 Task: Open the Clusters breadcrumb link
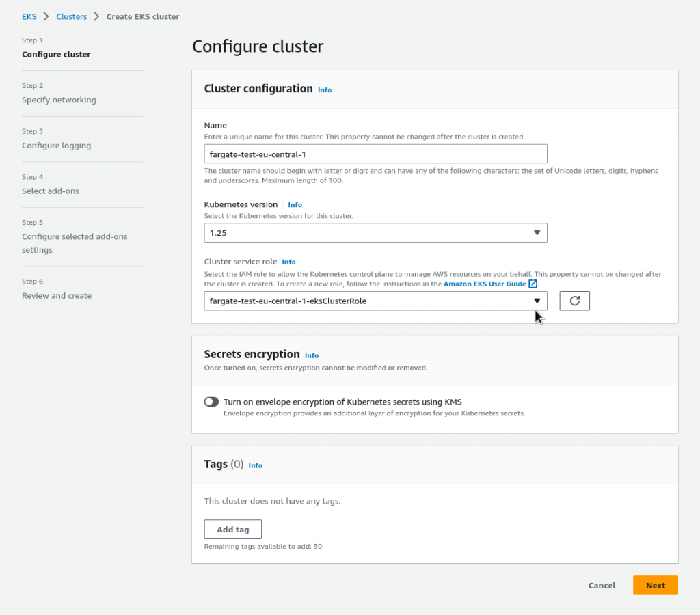tap(71, 16)
